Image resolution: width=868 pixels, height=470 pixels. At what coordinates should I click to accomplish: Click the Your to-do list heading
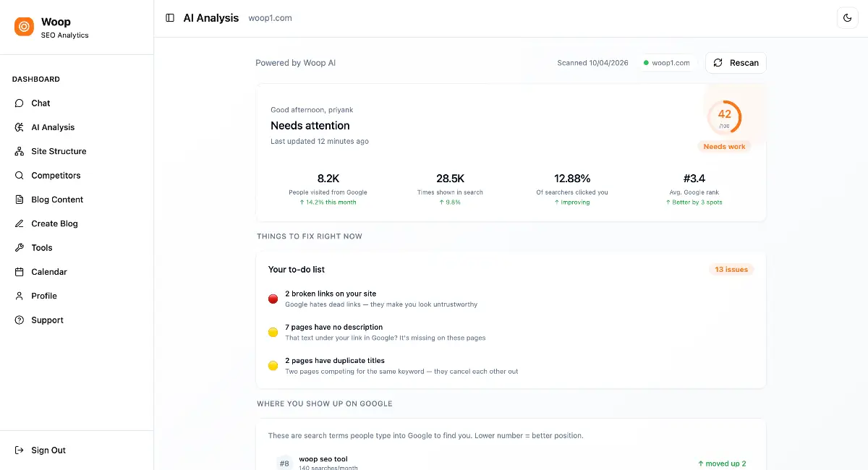point(297,270)
